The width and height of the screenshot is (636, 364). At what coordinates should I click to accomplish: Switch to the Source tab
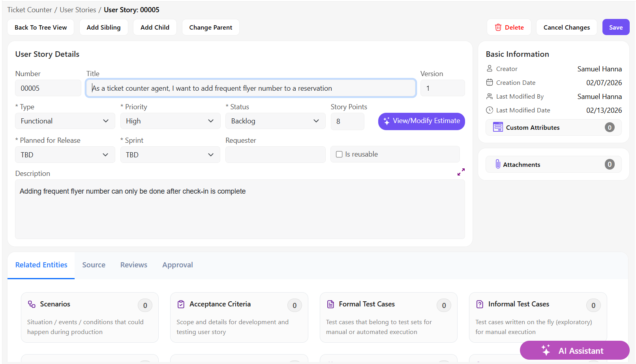94,265
